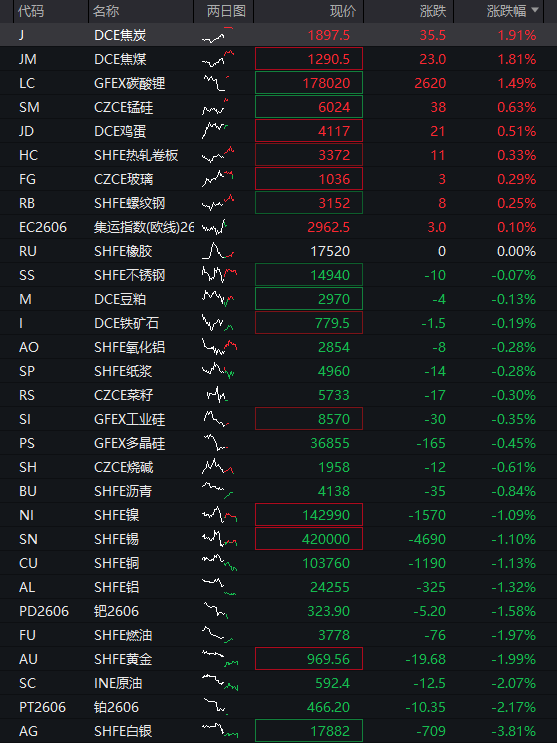Open the INE原油 two-day mini chart
This screenshot has width=557, height=743.
point(219,683)
